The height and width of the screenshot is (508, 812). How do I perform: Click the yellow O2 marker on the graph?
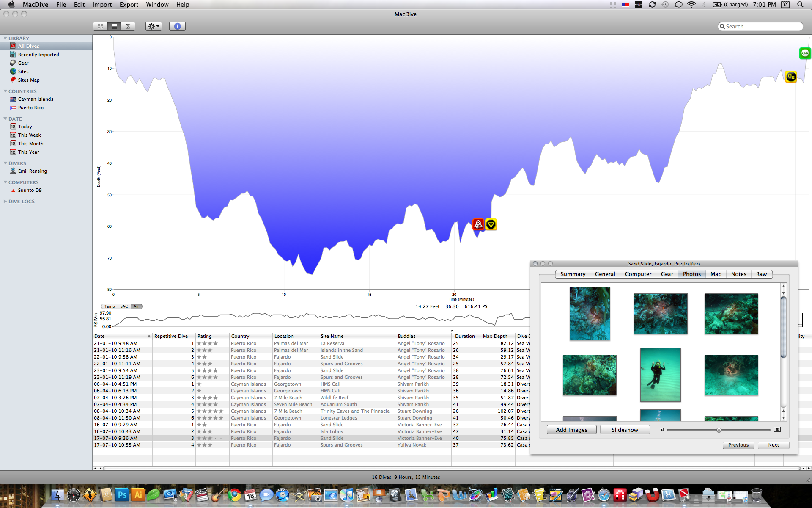point(790,77)
